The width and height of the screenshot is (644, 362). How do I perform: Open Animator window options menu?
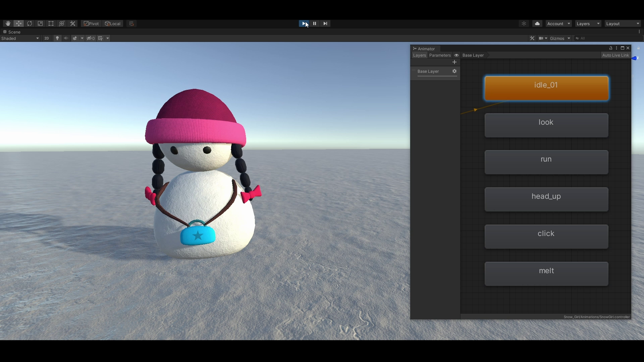tap(616, 48)
